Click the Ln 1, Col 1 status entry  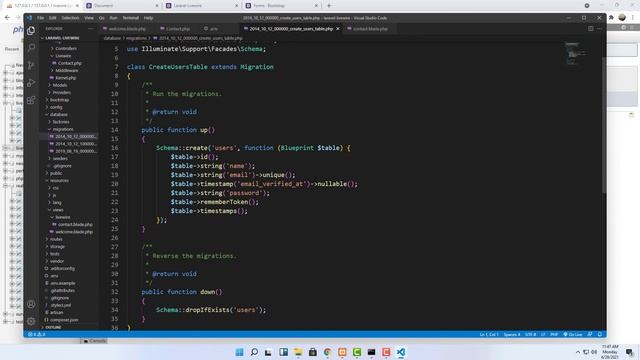coord(489,334)
